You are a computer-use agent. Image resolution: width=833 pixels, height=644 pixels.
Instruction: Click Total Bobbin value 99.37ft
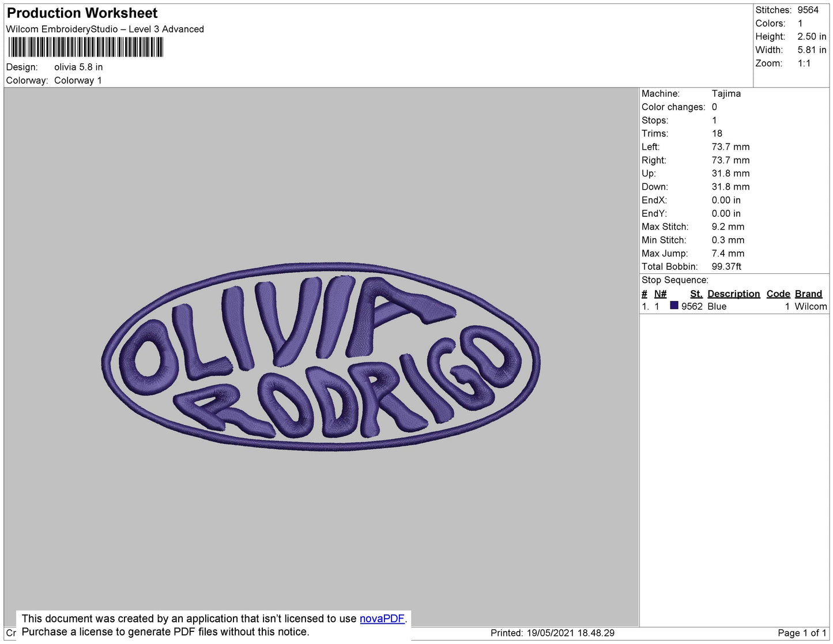click(x=726, y=266)
